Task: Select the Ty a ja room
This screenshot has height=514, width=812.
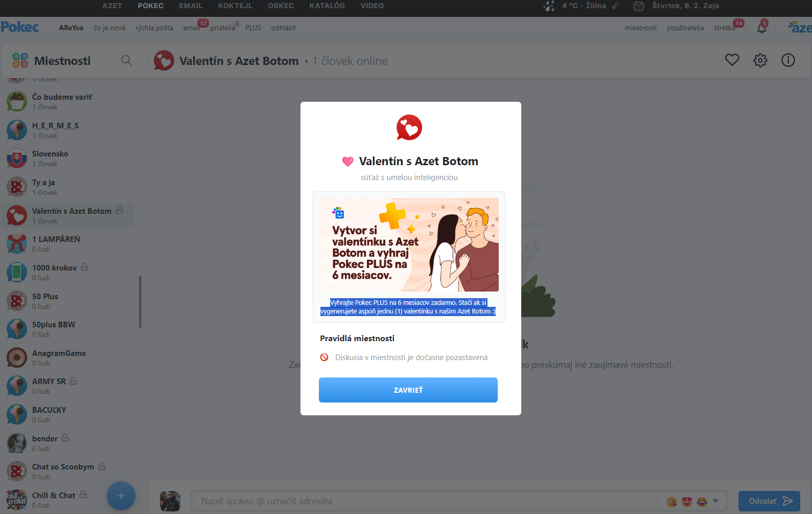Action: (67, 187)
